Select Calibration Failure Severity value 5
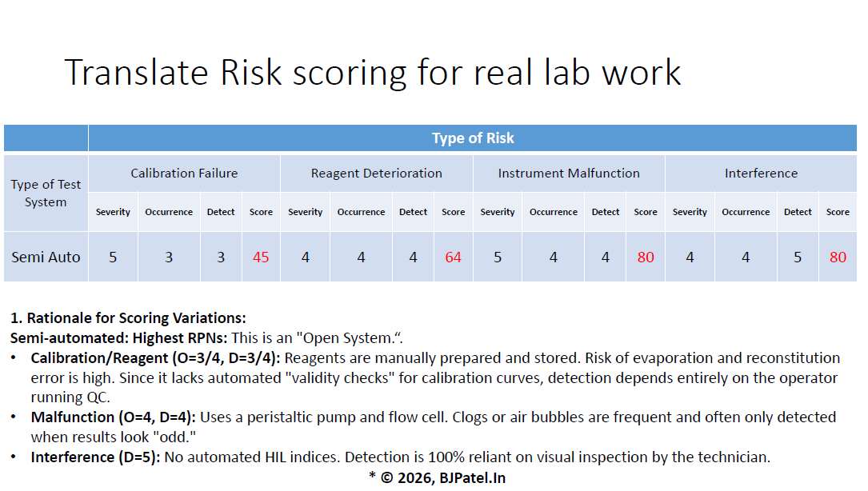The image size is (868, 491). point(113,257)
